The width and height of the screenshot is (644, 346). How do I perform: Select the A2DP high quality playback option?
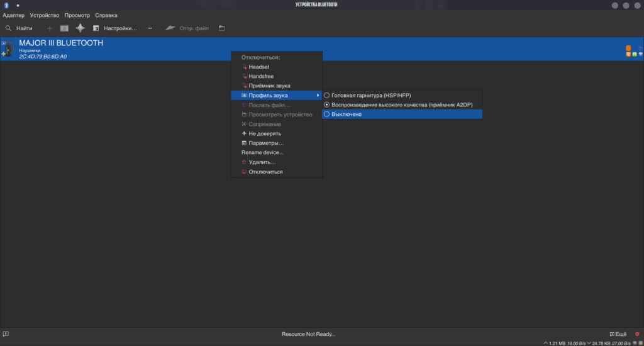tap(402, 105)
